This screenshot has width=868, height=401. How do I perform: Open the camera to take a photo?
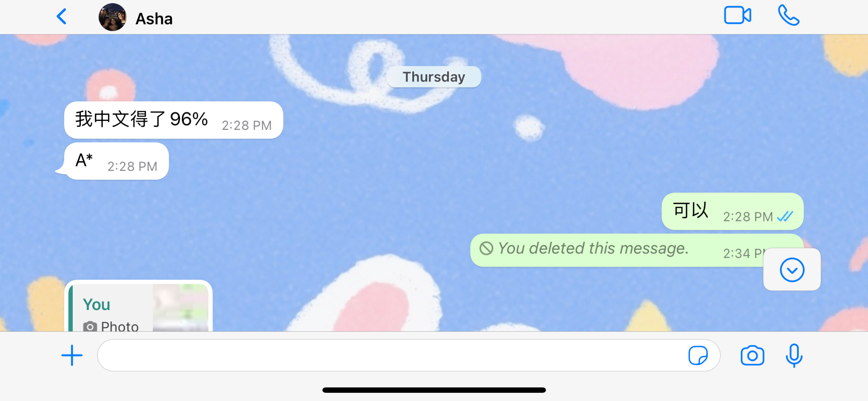pyautogui.click(x=752, y=355)
